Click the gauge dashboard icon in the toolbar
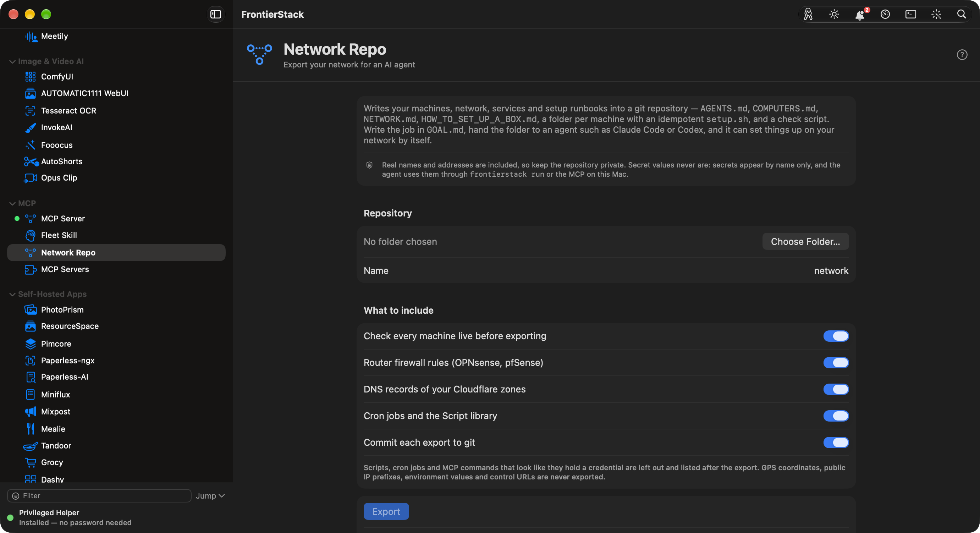This screenshot has width=980, height=533. pos(885,15)
